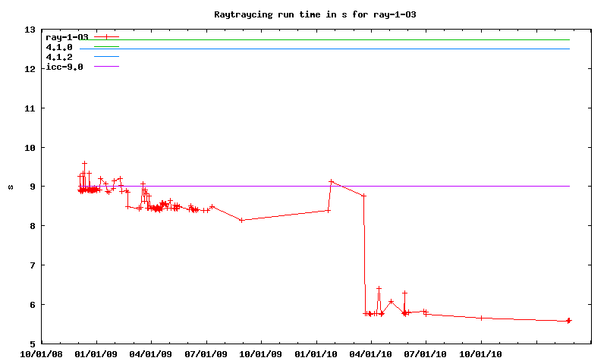607x364 pixels.
Task: Select the 4.1.2 legend entry
Action: pyautogui.click(x=59, y=57)
